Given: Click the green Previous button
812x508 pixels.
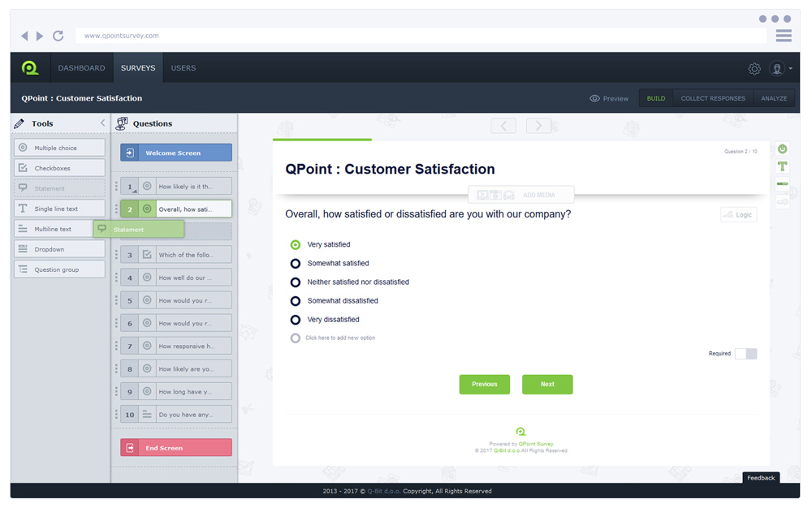Looking at the screenshot, I should [484, 385].
